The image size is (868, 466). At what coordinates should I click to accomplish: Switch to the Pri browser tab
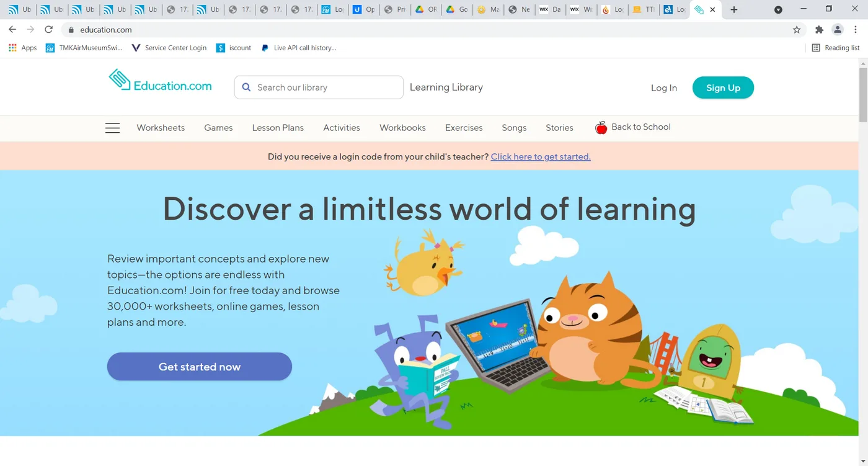click(395, 10)
